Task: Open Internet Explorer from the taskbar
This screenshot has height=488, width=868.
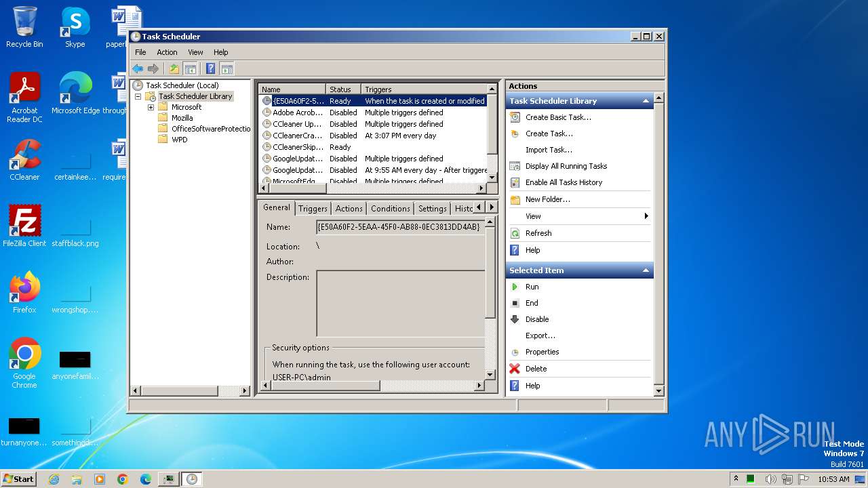Action: tap(54, 479)
